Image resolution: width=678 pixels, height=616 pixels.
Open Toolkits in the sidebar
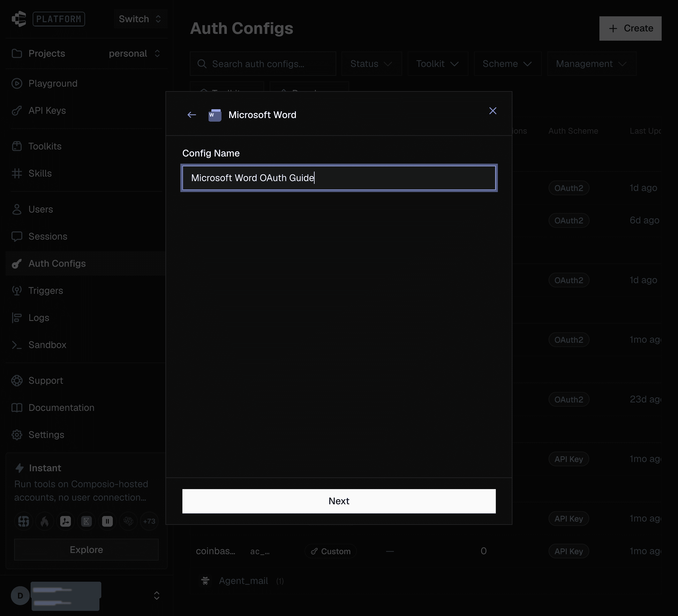pyautogui.click(x=45, y=146)
